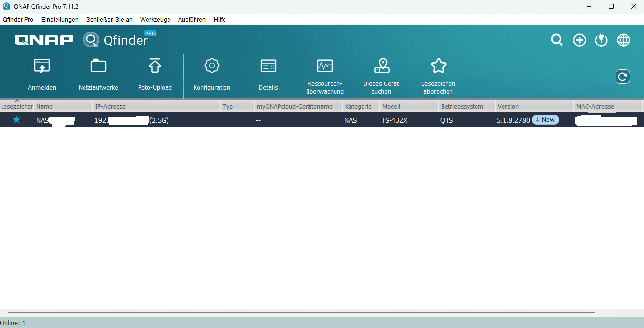Open the Einstellungen menu
Image resolution: width=644 pixels, height=328 pixels.
click(60, 20)
